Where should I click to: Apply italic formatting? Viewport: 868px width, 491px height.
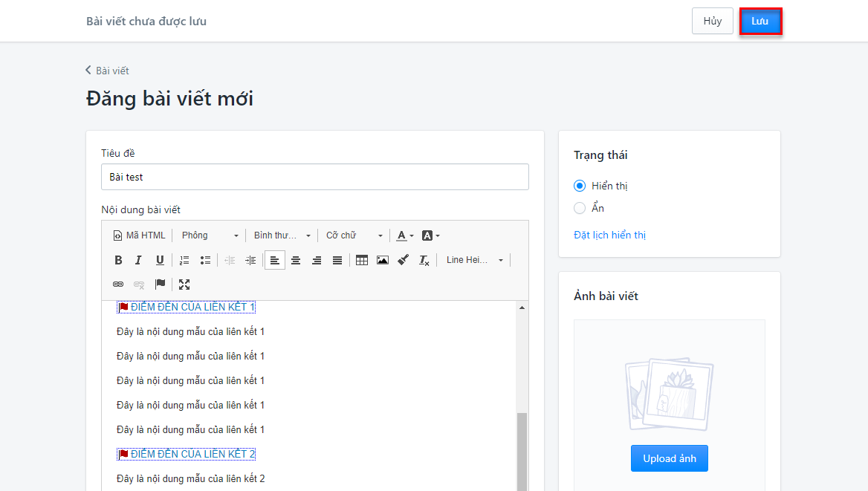pos(138,260)
